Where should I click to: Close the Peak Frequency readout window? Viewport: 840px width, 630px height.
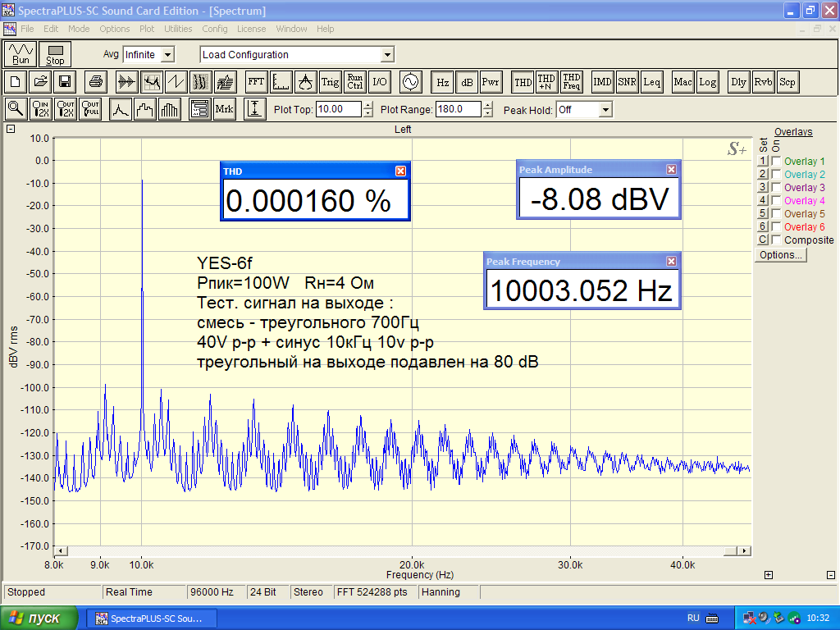671,262
